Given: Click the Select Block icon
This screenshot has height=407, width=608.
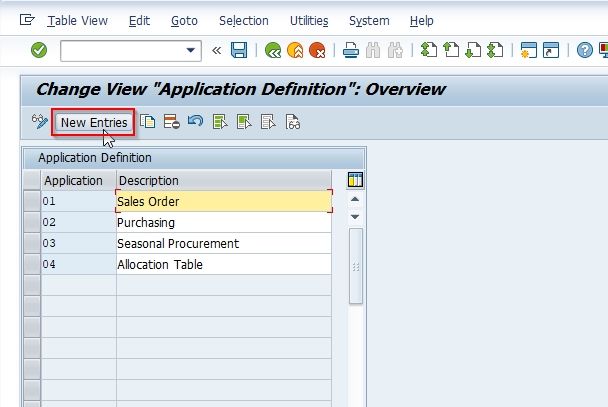Looking at the screenshot, I should click(244, 122).
